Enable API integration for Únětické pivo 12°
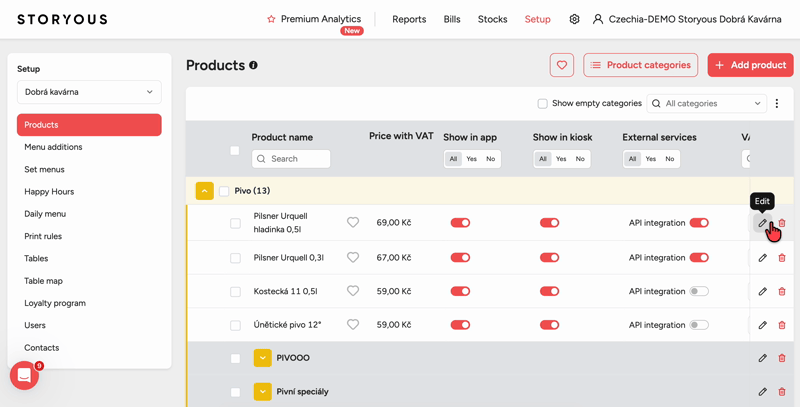 pos(698,325)
